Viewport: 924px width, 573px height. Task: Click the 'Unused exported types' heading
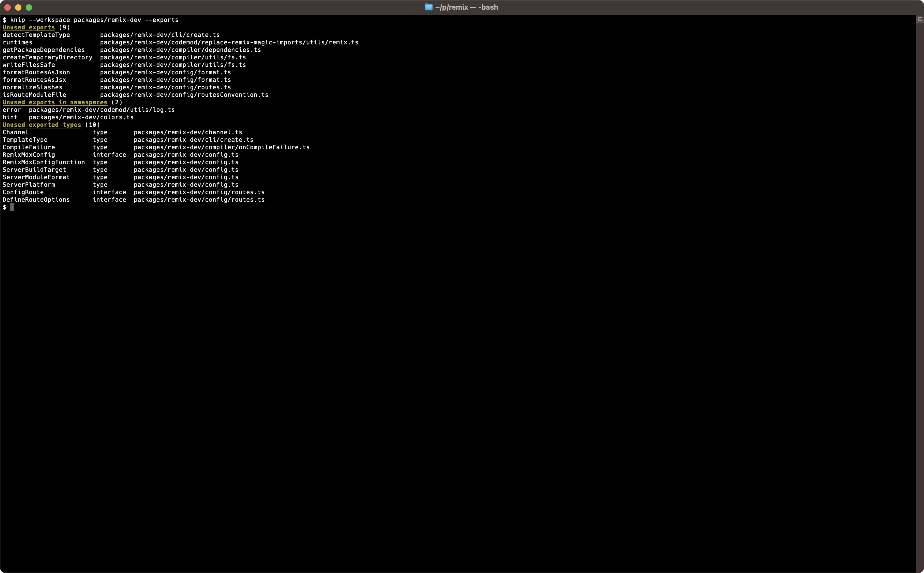point(42,125)
